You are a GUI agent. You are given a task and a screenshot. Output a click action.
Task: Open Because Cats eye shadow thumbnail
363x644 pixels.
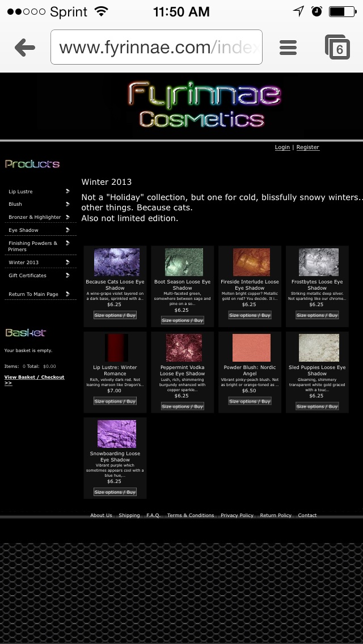(x=117, y=262)
